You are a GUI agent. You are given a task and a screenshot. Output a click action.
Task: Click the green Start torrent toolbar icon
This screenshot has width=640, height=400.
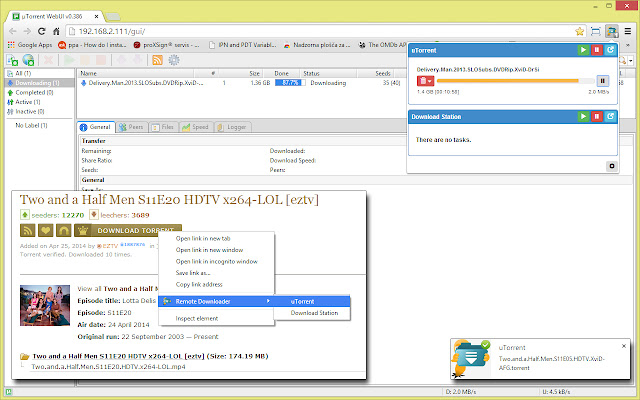coord(69,60)
